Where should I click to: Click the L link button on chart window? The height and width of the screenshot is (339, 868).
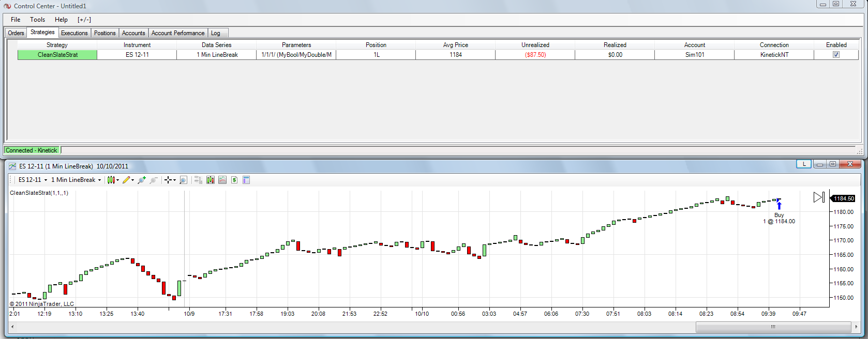[804, 164]
